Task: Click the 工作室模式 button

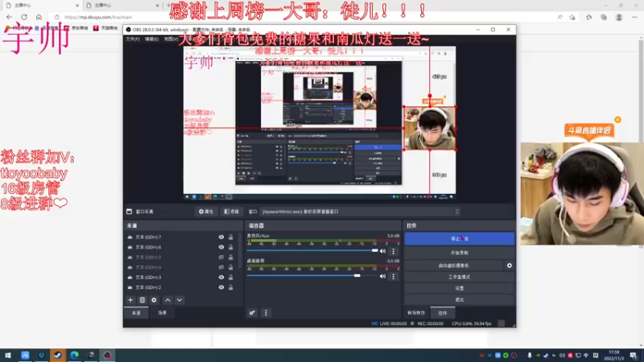Action: [x=459, y=277]
